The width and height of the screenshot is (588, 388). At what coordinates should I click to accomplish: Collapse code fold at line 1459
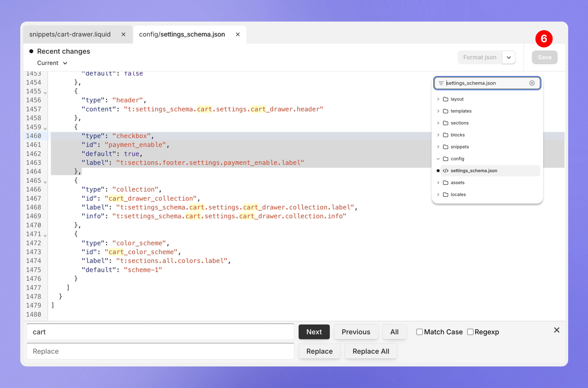[x=45, y=128]
